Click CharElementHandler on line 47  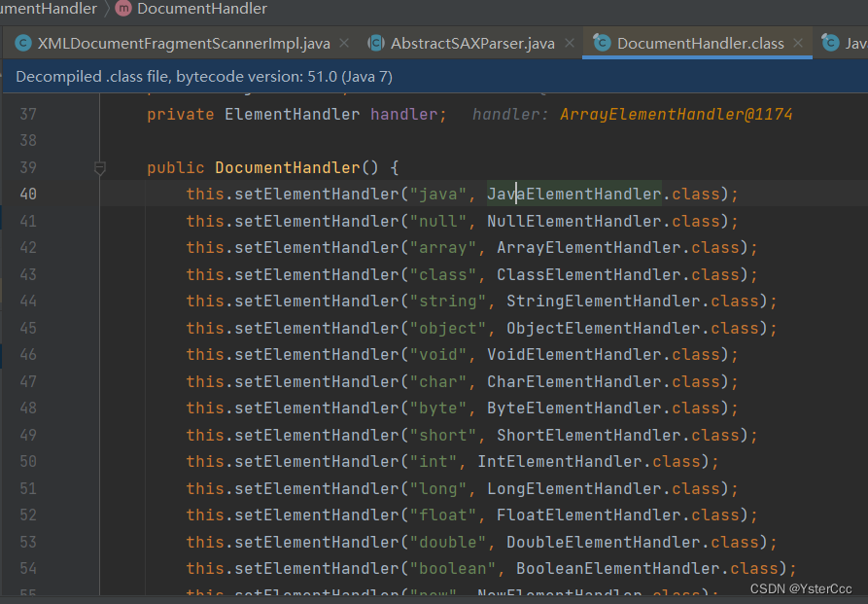tap(574, 382)
